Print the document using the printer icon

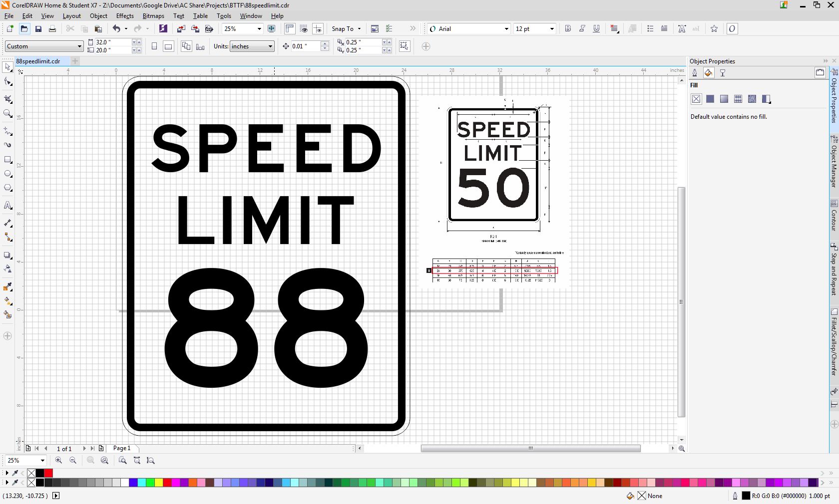(52, 29)
